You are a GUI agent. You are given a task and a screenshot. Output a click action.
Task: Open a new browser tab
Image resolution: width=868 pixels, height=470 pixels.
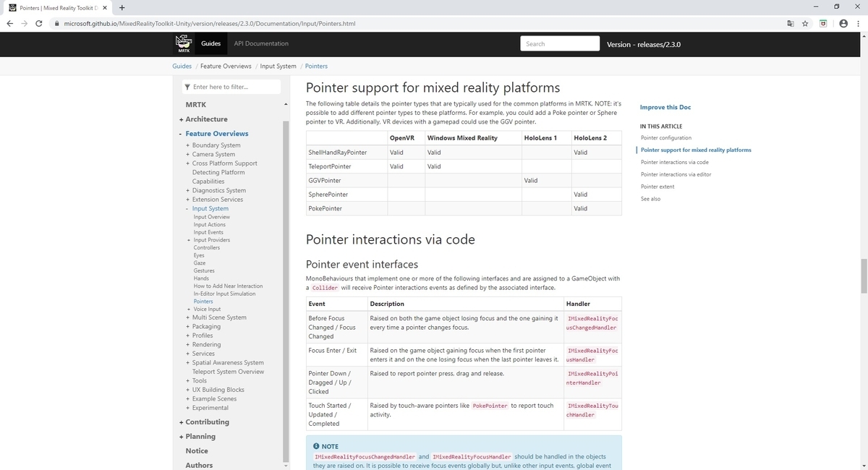[x=122, y=7]
